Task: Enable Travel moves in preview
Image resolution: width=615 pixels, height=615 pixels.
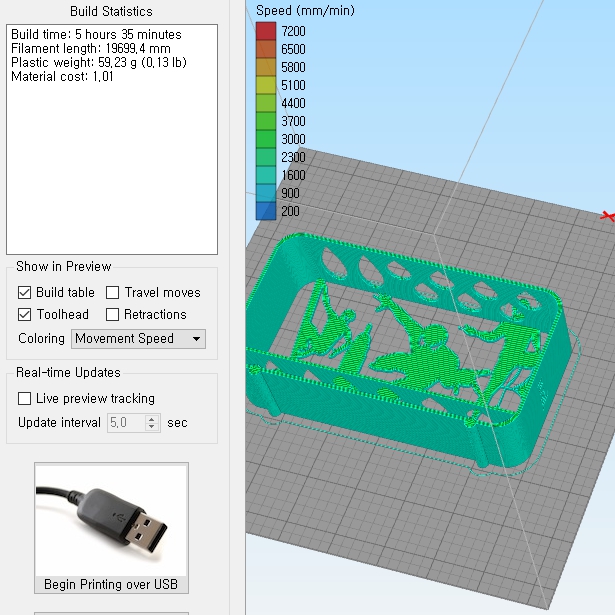Action: pos(113,293)
